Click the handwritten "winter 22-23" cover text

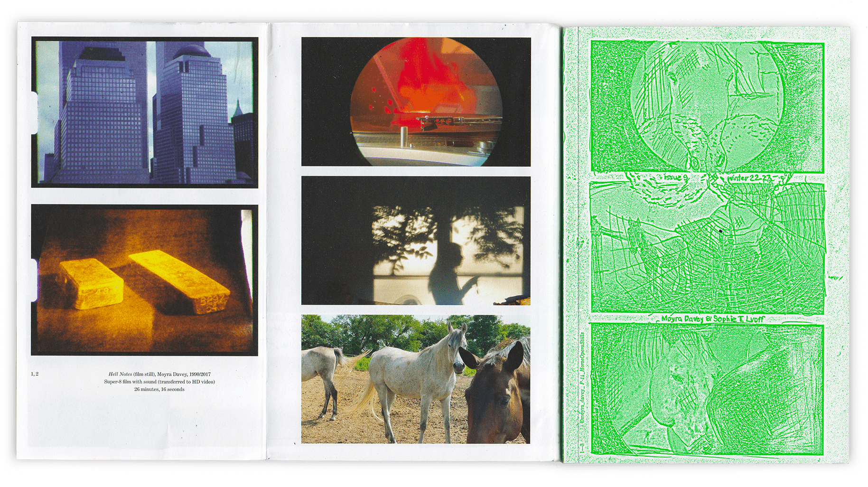coord(750,178)
